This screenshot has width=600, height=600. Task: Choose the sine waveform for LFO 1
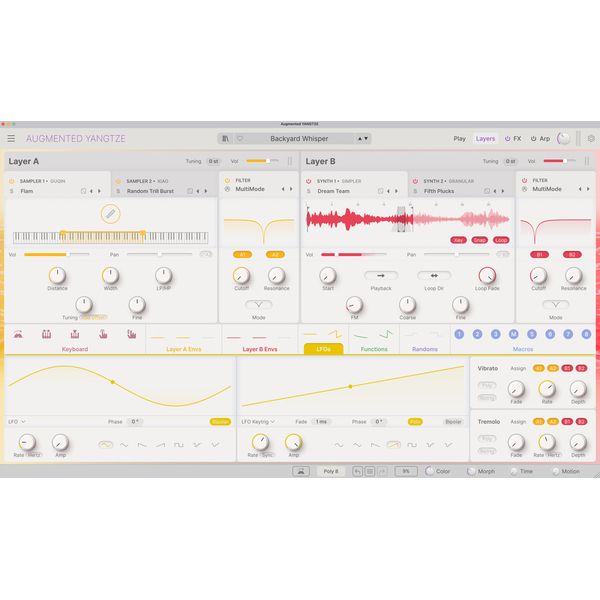(106, 445)
